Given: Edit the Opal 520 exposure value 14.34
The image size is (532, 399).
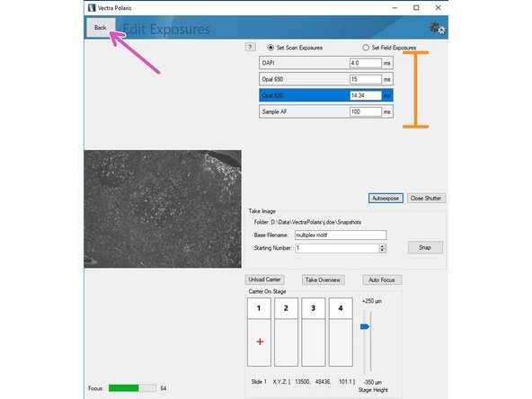Looking at the screenshot, I should (x=366, y=95).
